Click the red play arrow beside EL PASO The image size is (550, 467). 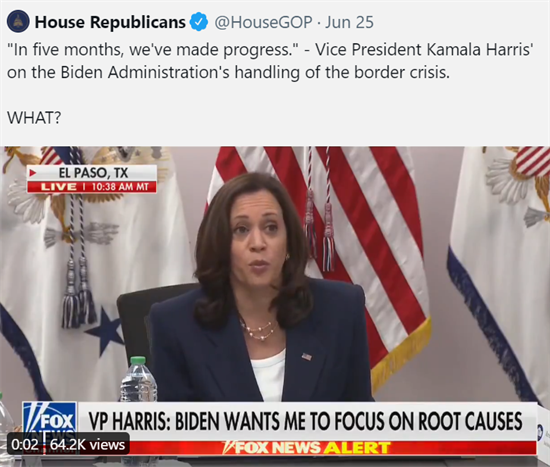tap(33, 173)
